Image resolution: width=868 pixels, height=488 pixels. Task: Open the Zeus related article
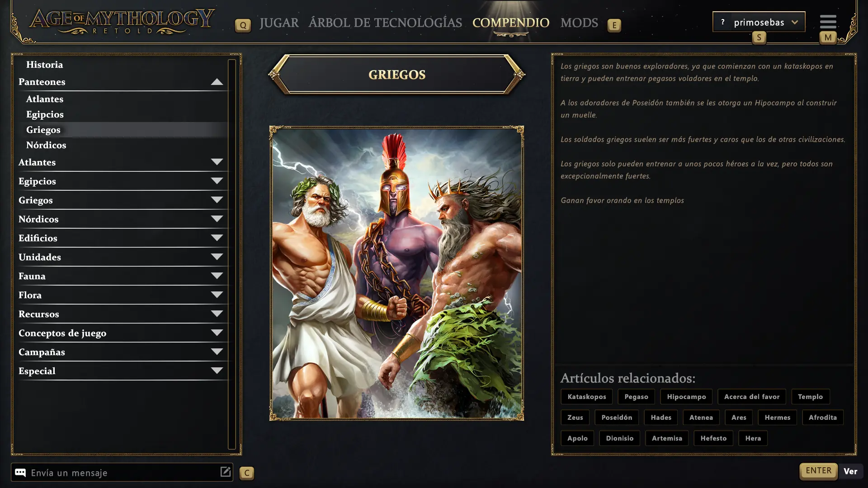coord(575,418)
